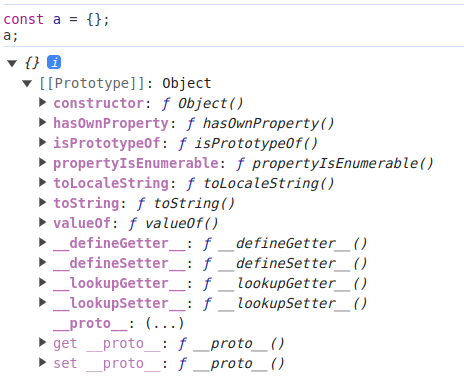Invoke the __proto__ (...) getter

(x=165, y=323)
